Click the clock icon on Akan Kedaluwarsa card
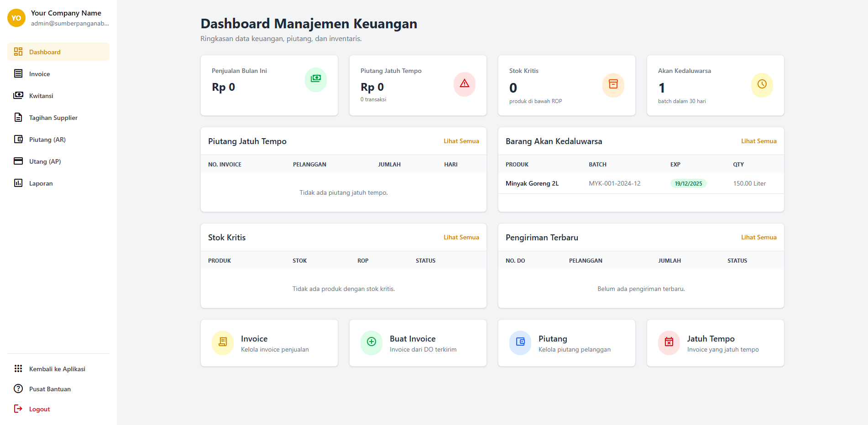This screenshot has height=425, width=868. 762,85
